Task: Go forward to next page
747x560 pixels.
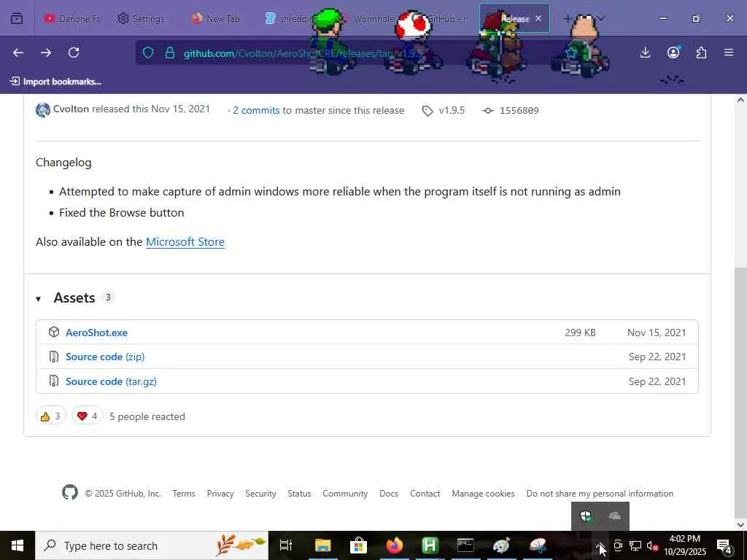Action: (46, 52)
